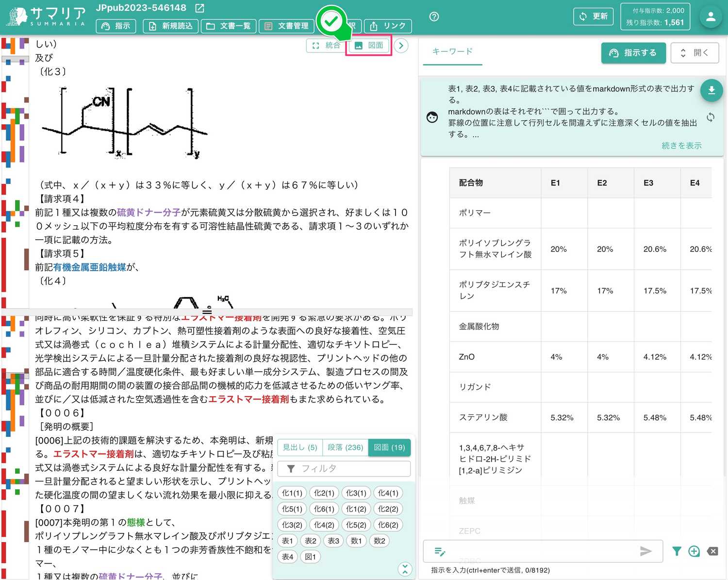This screenshot has height=580, width=728.
Task: Select the 化6(1) chip
Action: pyautogui.click(x=324, y=509)
